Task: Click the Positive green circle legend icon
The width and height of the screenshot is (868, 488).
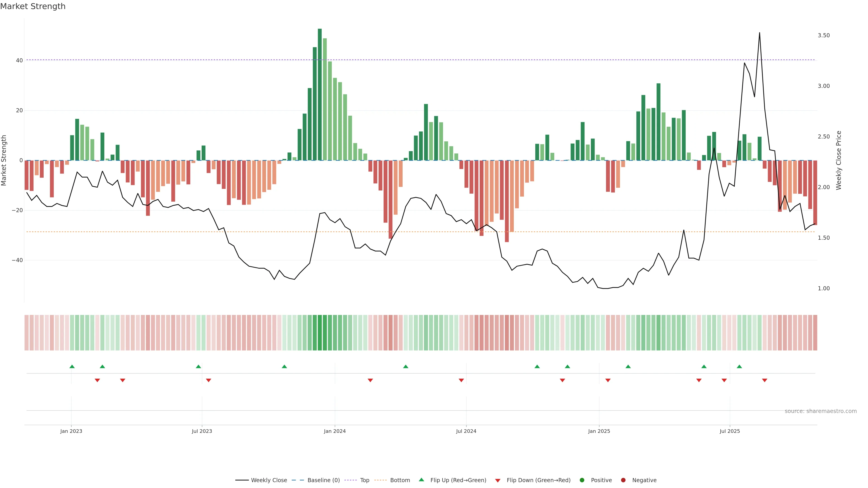Action: [582, 480]
